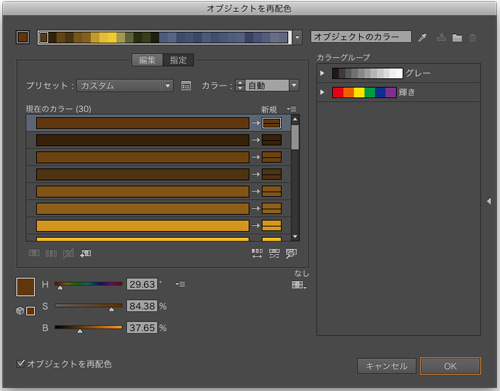Toggle the arrow for the first brown color row

(256, 123)
